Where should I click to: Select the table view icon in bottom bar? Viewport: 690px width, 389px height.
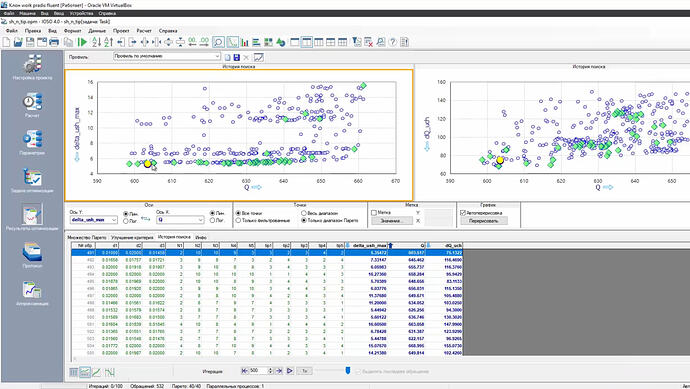73,372
